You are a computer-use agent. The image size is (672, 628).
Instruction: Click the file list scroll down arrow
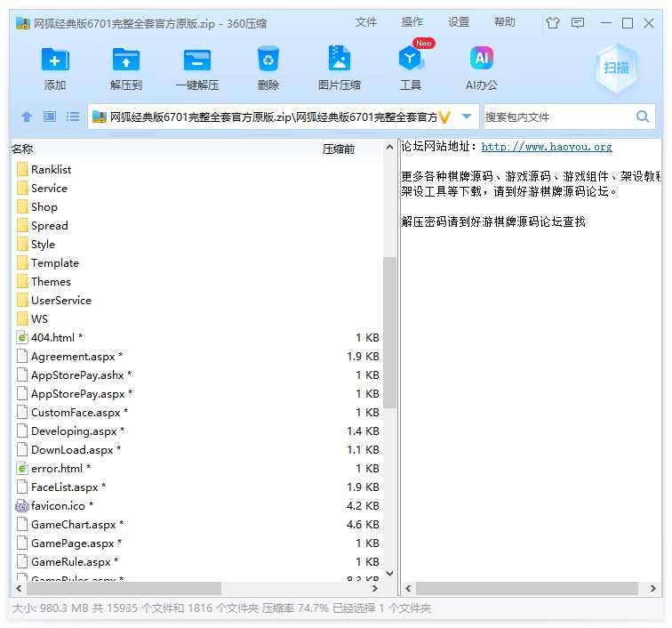point(389,574)
